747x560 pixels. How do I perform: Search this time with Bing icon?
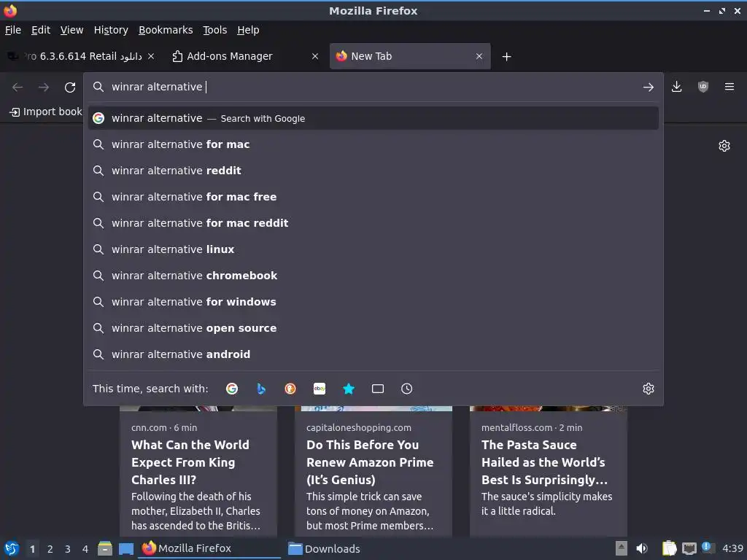coord(261,389)
